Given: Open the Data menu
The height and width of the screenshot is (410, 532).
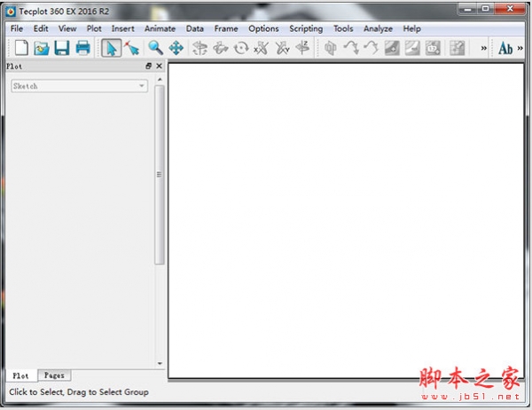Looking at the screenshot, I should (195, 28).
